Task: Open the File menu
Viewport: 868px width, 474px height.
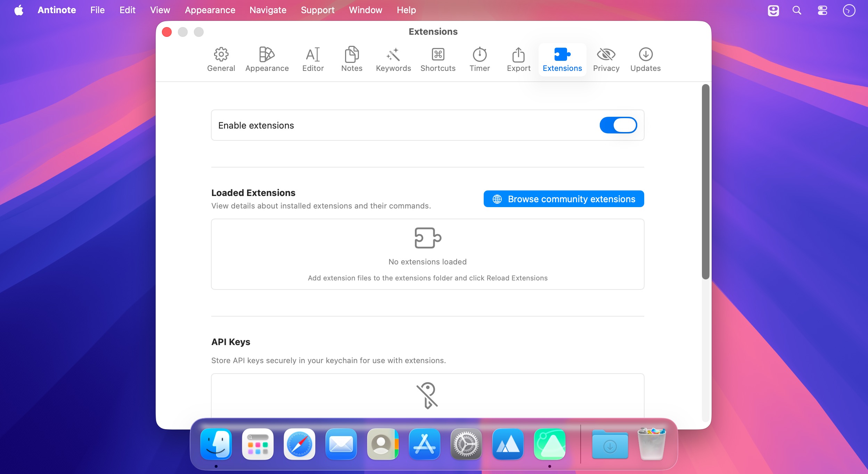Action: point(97,10)
